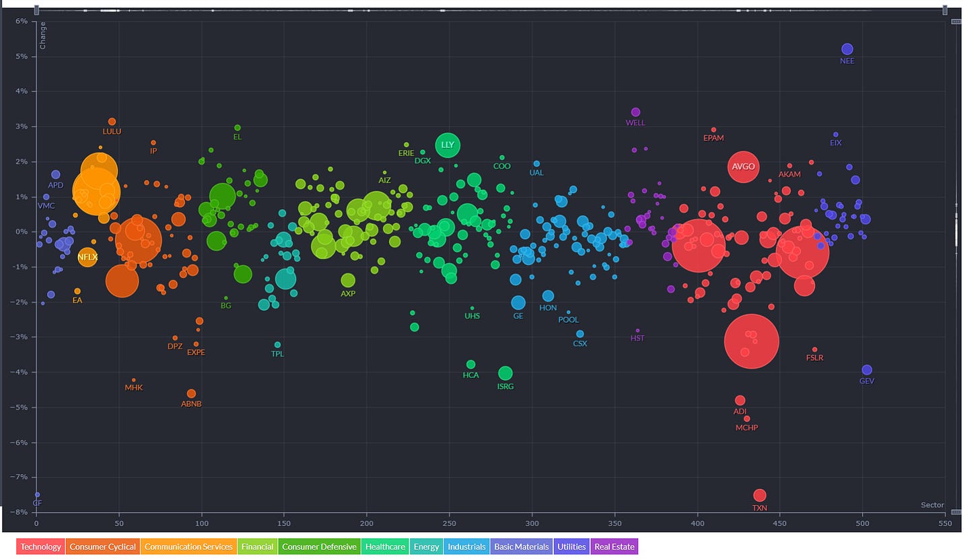The height and width of the screenshot is (559, 980).
Task: Toggle the Consumer Defensive legend item
Action: coord(320,547)
